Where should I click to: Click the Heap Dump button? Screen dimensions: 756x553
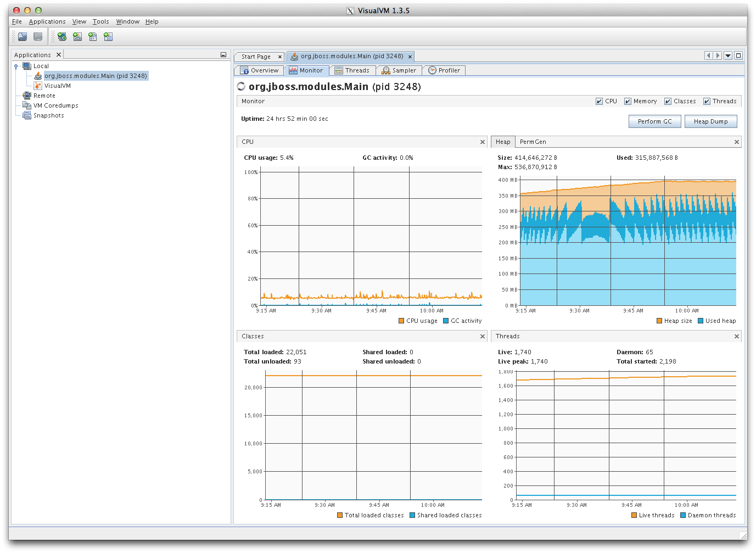coord(711,121)
